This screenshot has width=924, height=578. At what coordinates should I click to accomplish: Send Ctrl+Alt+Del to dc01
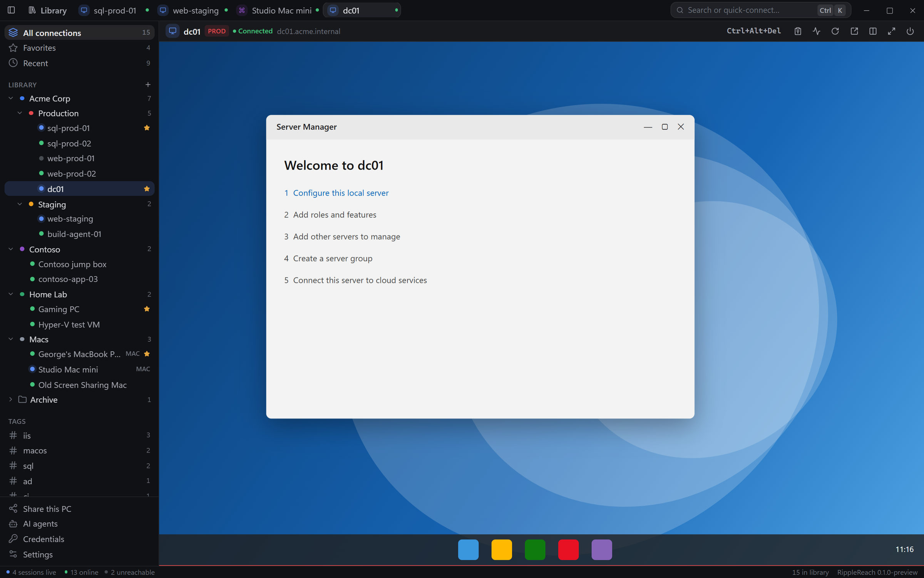point(753,31)
